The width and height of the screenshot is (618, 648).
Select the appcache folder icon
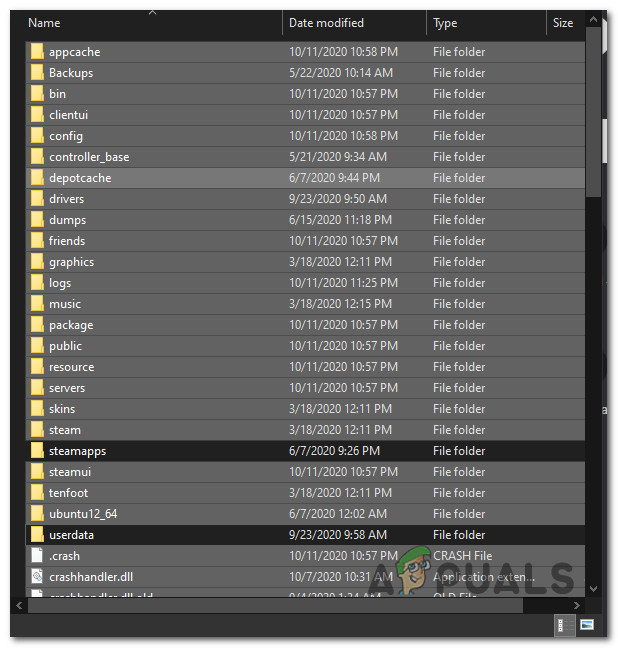coord(37,52)
